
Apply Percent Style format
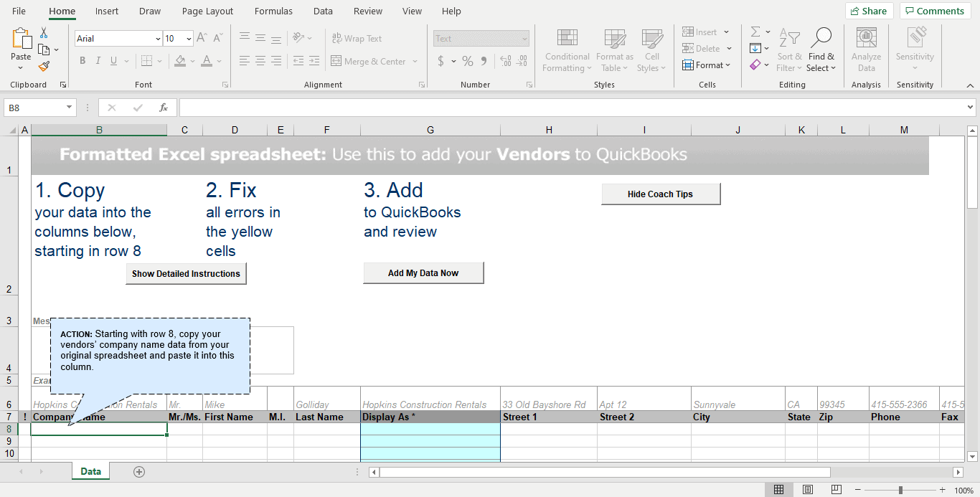(468, 61)
